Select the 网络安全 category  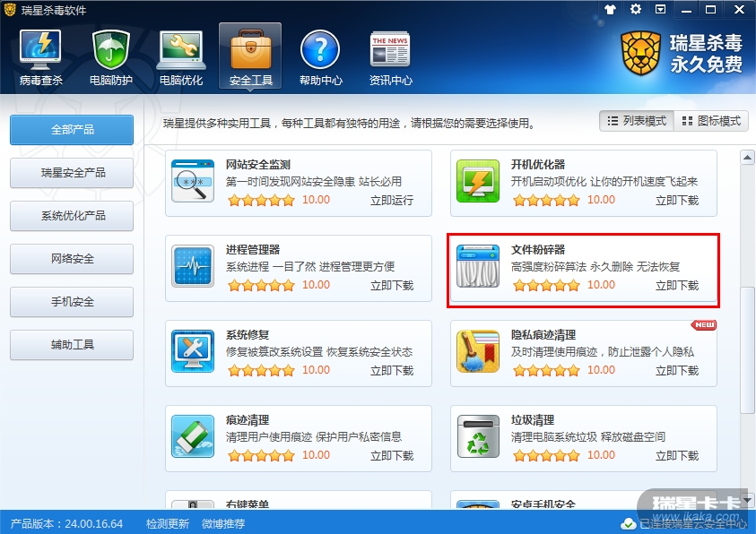point(72,259)
